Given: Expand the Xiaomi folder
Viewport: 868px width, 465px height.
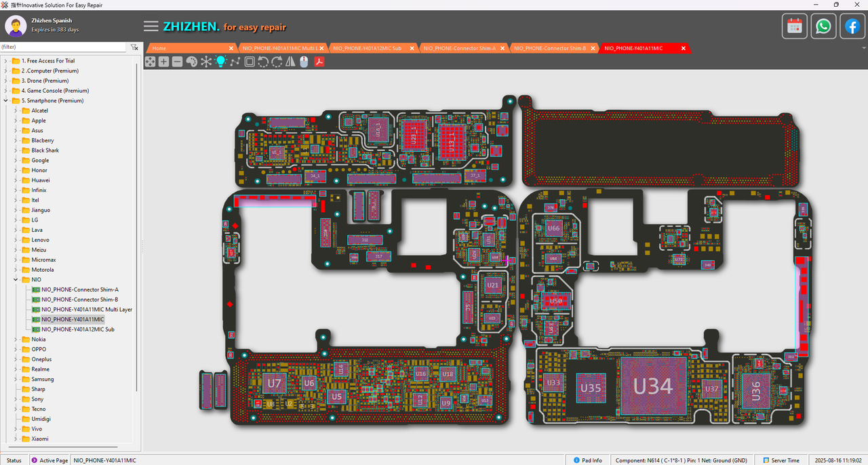Looking at the screenshot, I should pyautogui.click(x=16, y=439).
